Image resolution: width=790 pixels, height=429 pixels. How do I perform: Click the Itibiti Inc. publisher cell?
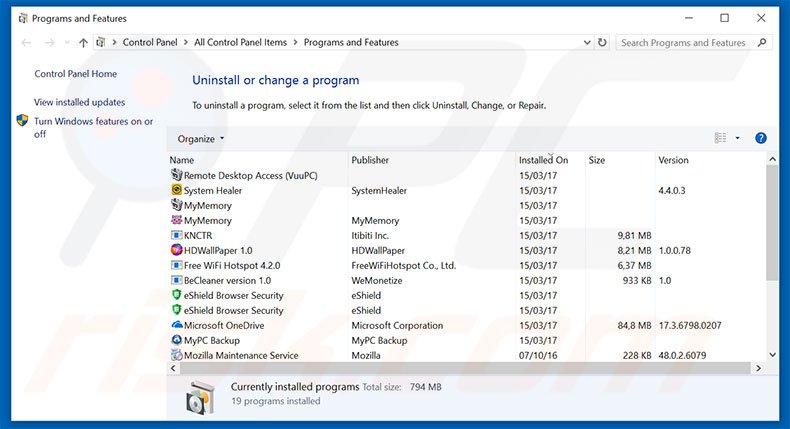(370, 235)
